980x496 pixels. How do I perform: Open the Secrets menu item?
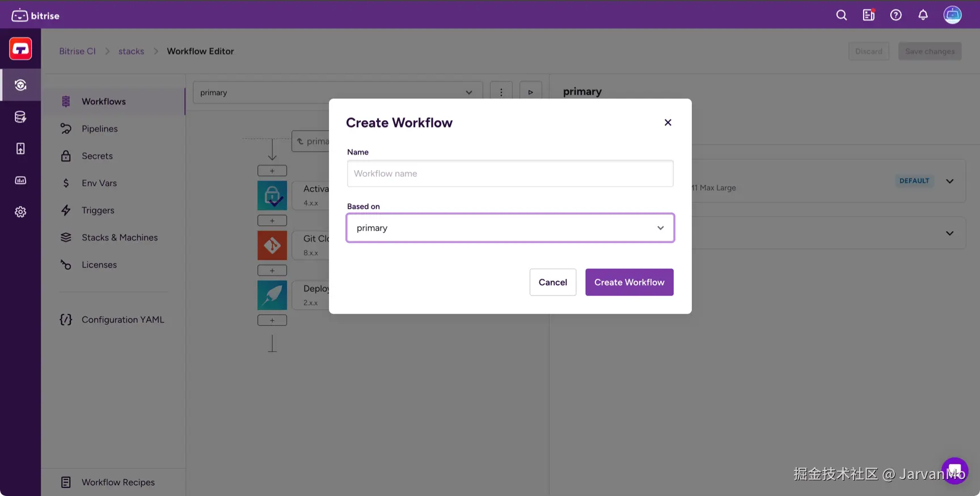[x=113, y=156]
